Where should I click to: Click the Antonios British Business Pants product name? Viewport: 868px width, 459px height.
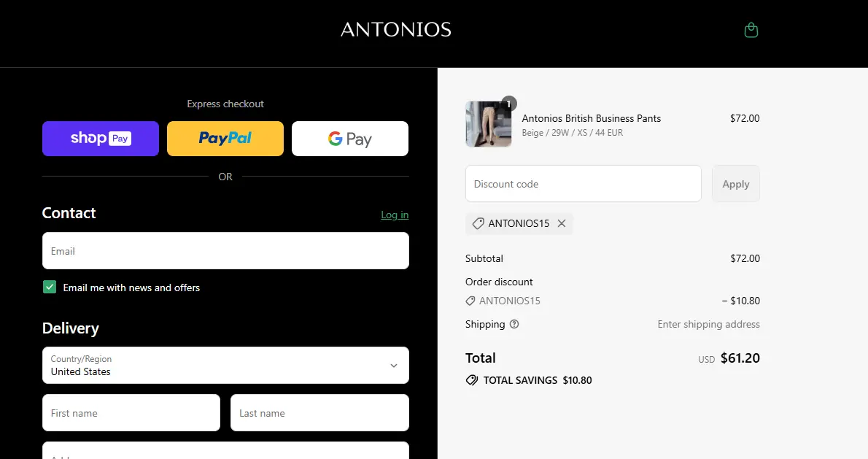592,118
